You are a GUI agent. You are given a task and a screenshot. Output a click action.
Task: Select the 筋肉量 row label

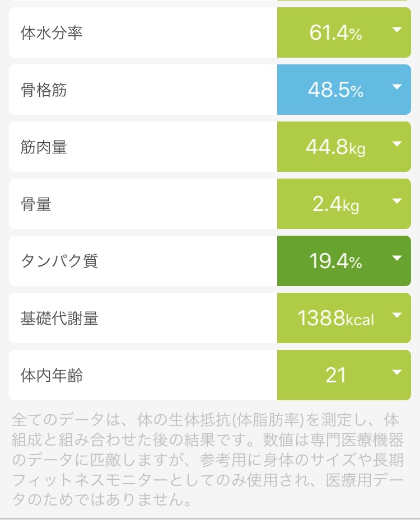tap(44, 147)
